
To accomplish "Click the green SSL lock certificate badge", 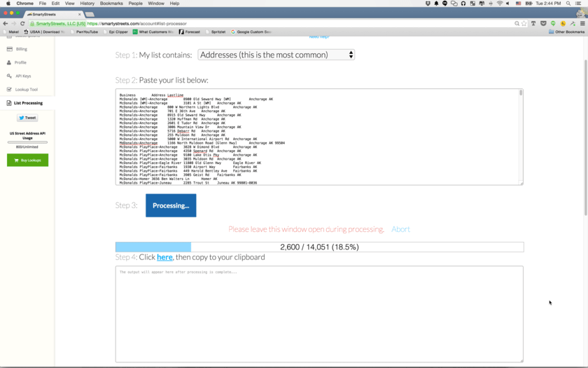I will tap(58, 23).
